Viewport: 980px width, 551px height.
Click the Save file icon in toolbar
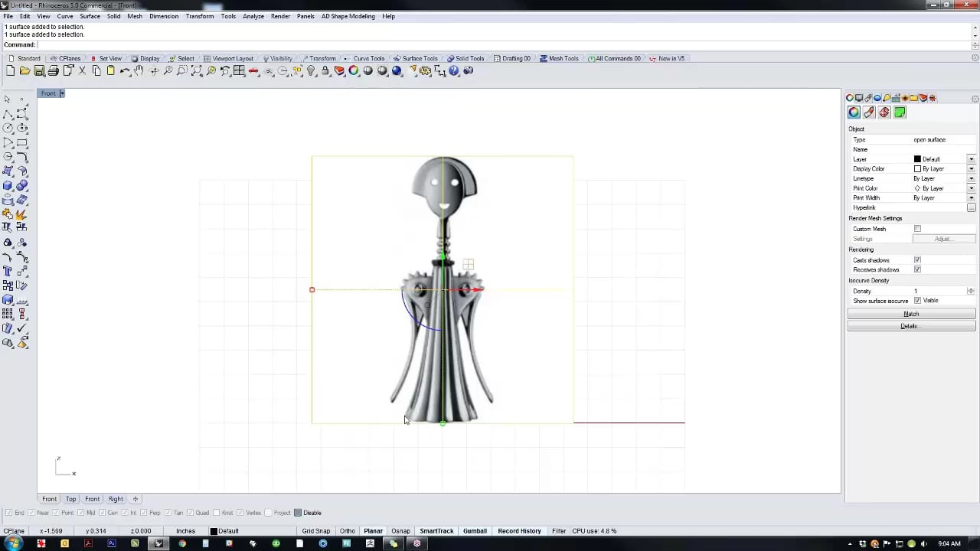39,70
